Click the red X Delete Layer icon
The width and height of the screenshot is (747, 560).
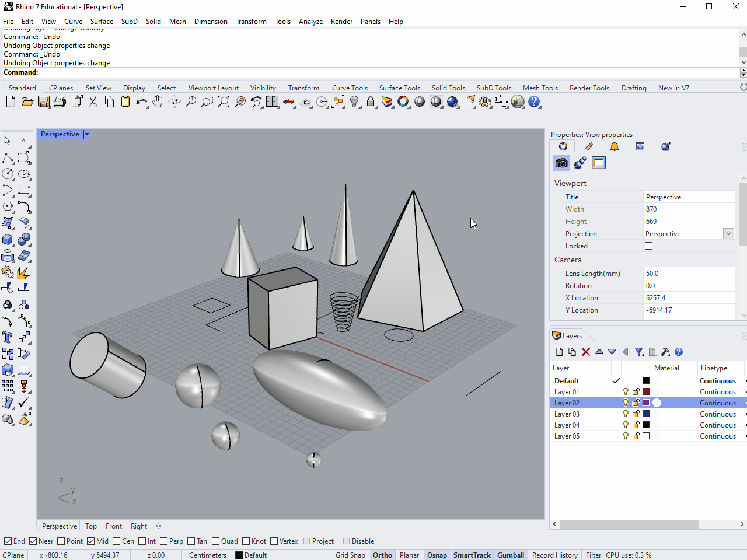coord(586,352)
